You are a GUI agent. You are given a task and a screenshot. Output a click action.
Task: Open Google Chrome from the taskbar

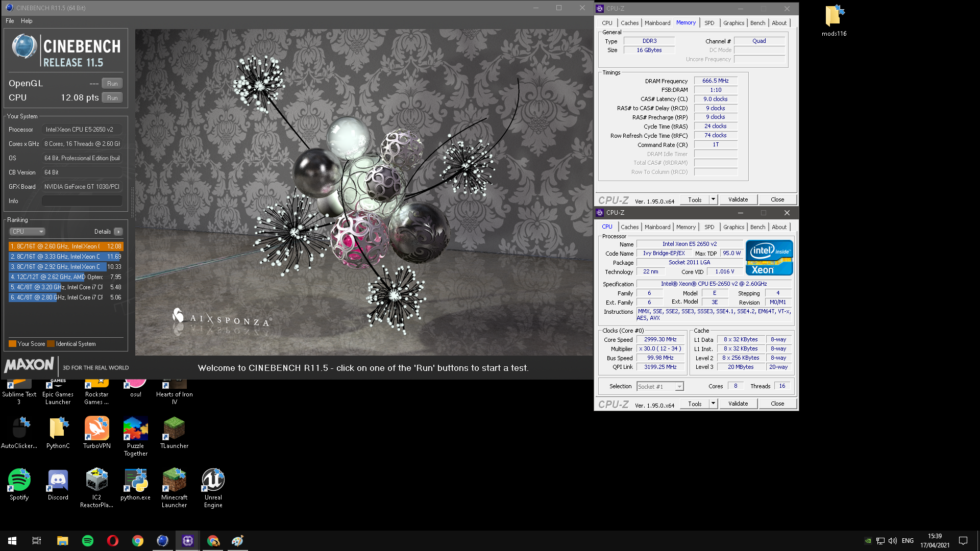coord(138,541)
